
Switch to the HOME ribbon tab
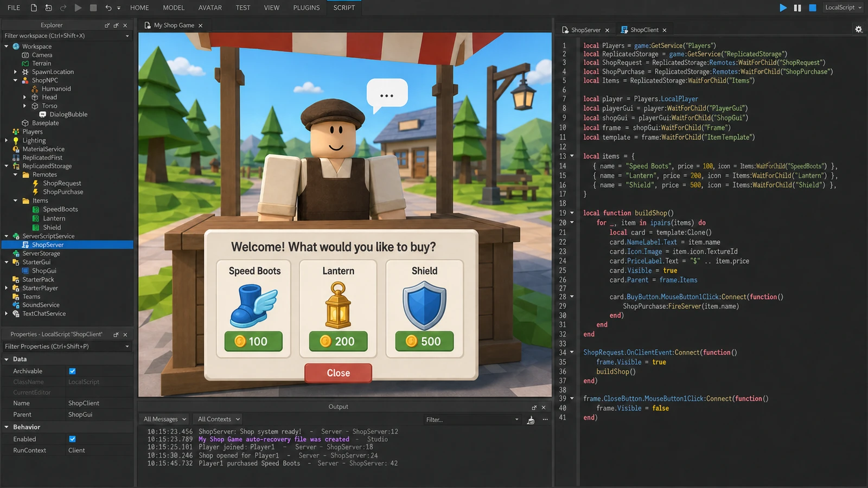[x=139, y=8]
